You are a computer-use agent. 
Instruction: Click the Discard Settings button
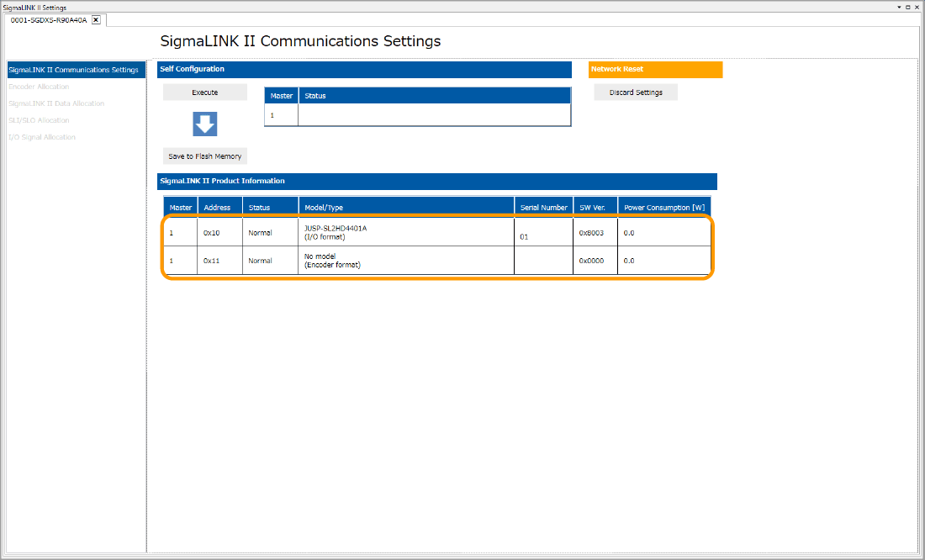point(636,92)
